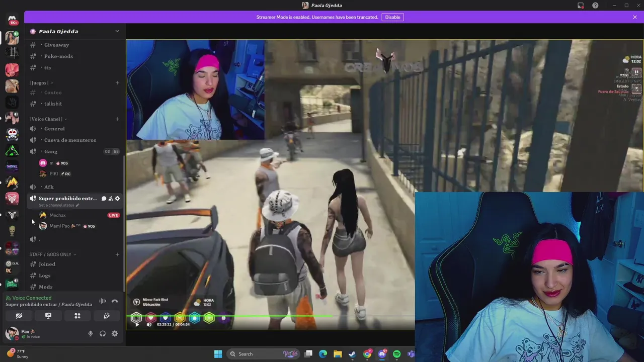Open Steam from the taskbar
The width and height of the screenshot is (644, 362).
(x=352, y=354)
